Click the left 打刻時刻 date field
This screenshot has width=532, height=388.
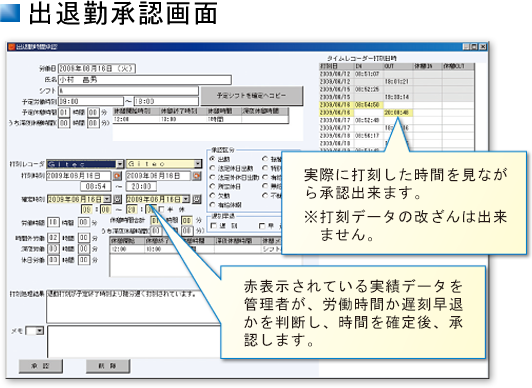78,176
